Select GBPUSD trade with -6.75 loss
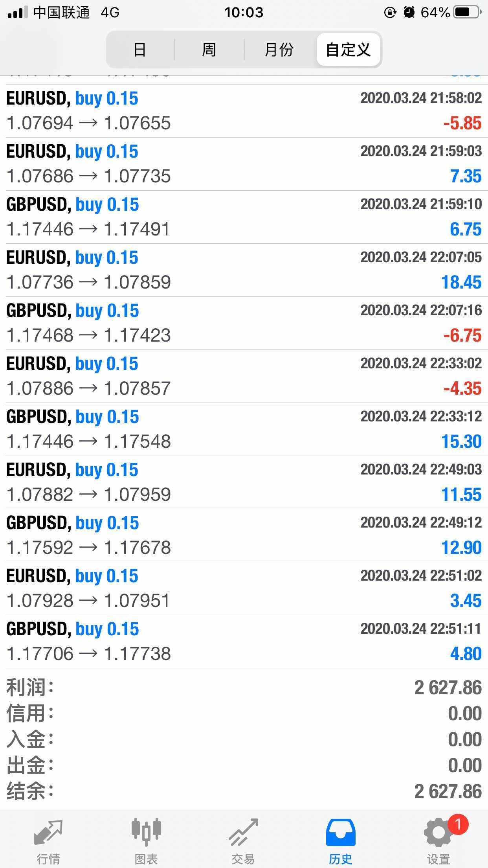The height and width of the screenshot is (868, 488). pos(244,323)
